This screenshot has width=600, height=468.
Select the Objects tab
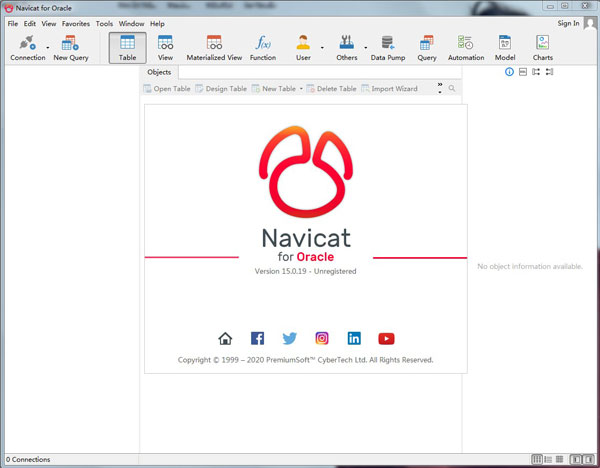pyautogui.click(x=159, y=72)
